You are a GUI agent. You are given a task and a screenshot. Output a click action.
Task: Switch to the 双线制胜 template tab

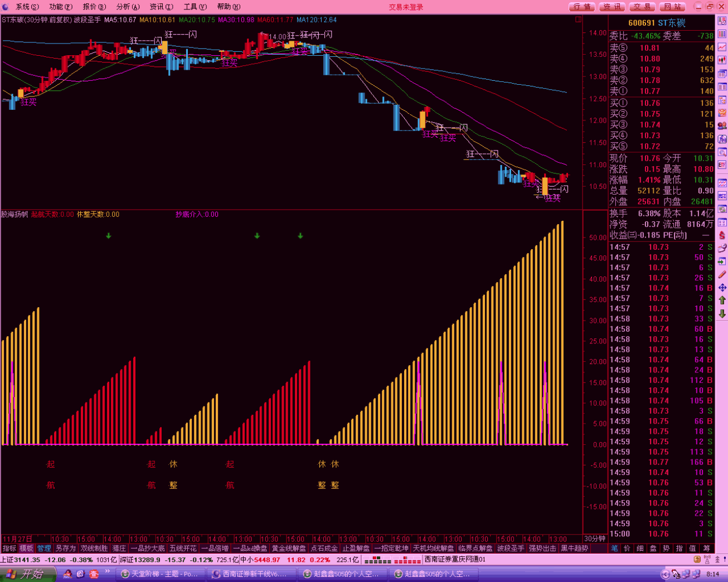pyautogui.click(x=94, y=549)
